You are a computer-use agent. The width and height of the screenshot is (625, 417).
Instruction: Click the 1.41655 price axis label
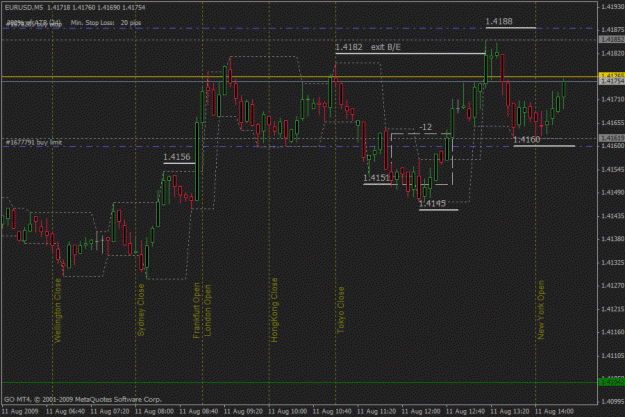pos(613,122)
